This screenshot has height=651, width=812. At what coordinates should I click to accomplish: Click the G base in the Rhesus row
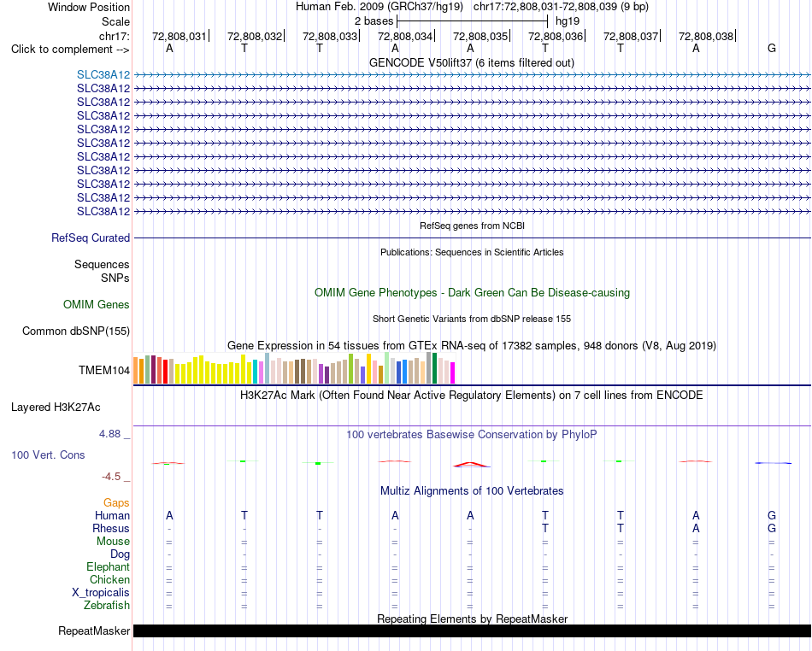(x=772, y=528)
